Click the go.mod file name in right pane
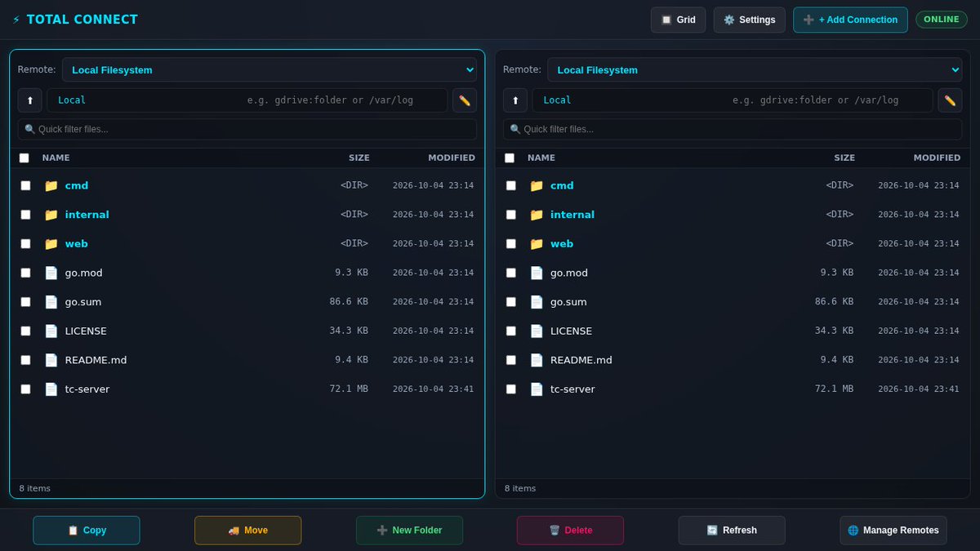Screen dimensions: 980x551 coord(569,273)
